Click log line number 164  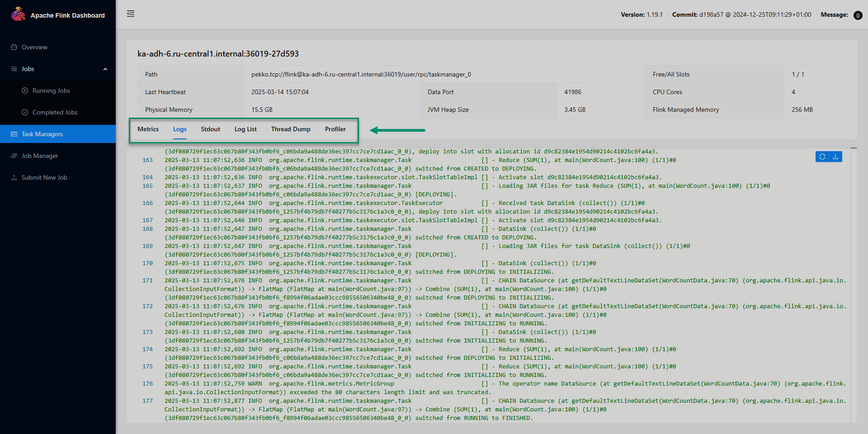[x=147, y=177]
